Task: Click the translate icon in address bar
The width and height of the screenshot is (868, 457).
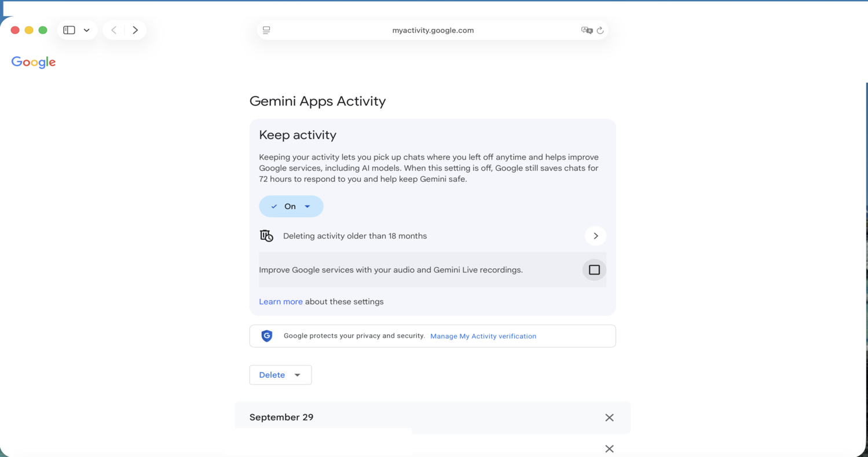Action: click(587, 30)
